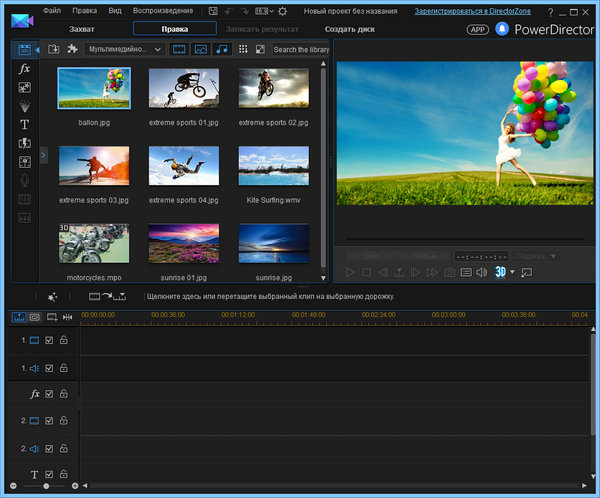Viewport: 600px width, 498px height.
Task: Lock video track 1 with padlock
Action: click(63, 341)
